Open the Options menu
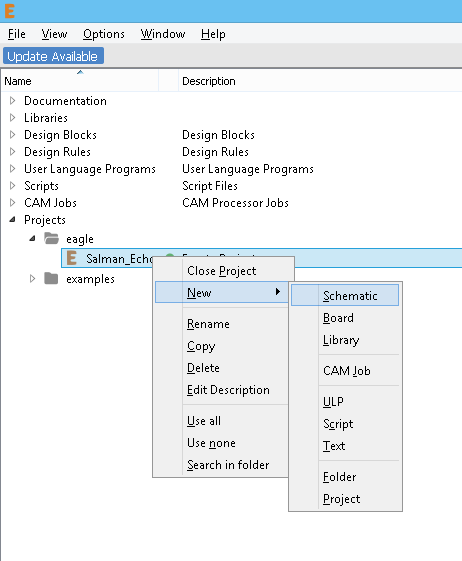 pyautogui.click(x=104, y=34)
